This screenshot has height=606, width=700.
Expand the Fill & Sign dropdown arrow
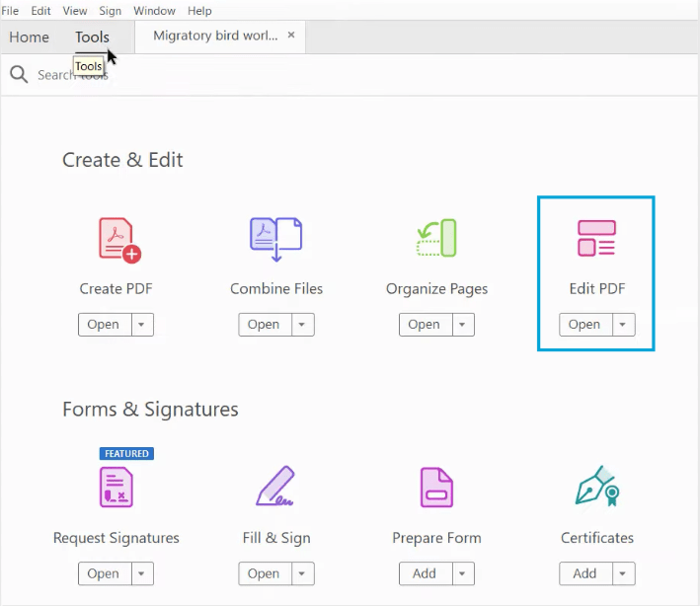(303, 573)
